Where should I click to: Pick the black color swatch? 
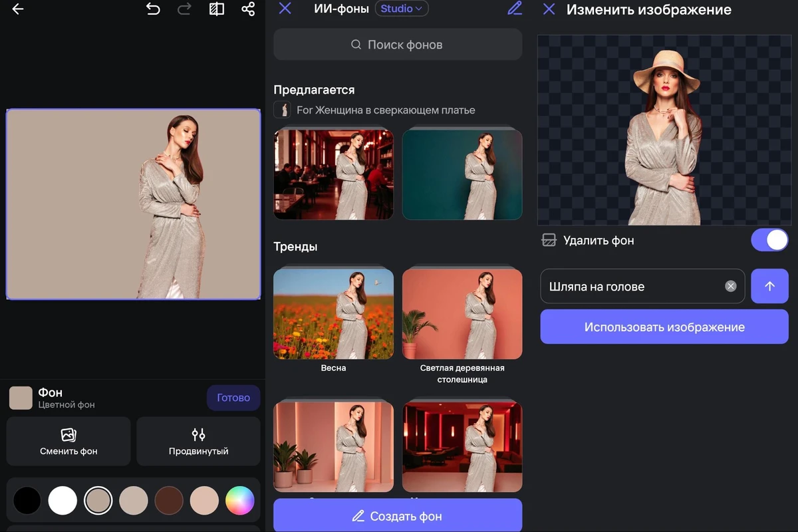tap(27, 501)
